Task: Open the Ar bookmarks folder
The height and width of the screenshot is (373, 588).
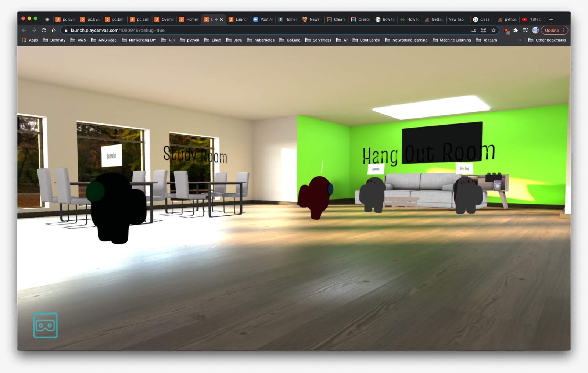Action: click(342, 40)
